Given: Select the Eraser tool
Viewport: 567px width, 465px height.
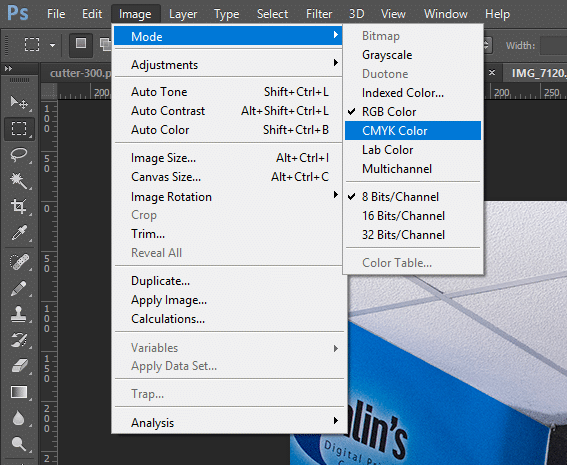Looking at the screenshot, I should [19, 366].
